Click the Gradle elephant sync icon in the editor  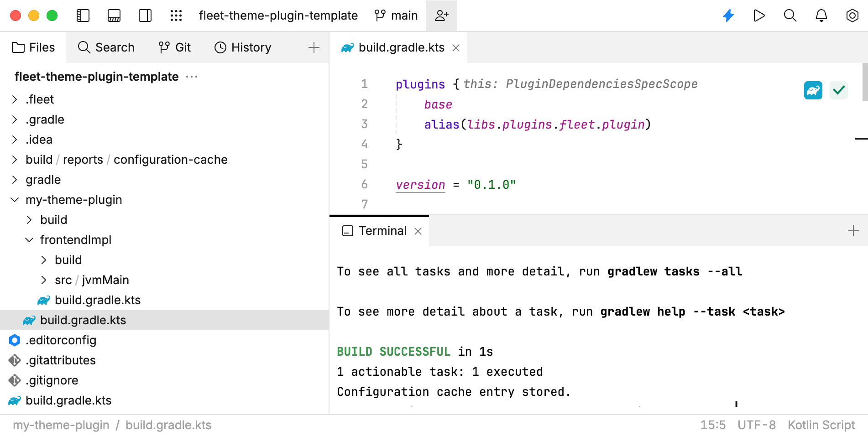coord(813,90)
